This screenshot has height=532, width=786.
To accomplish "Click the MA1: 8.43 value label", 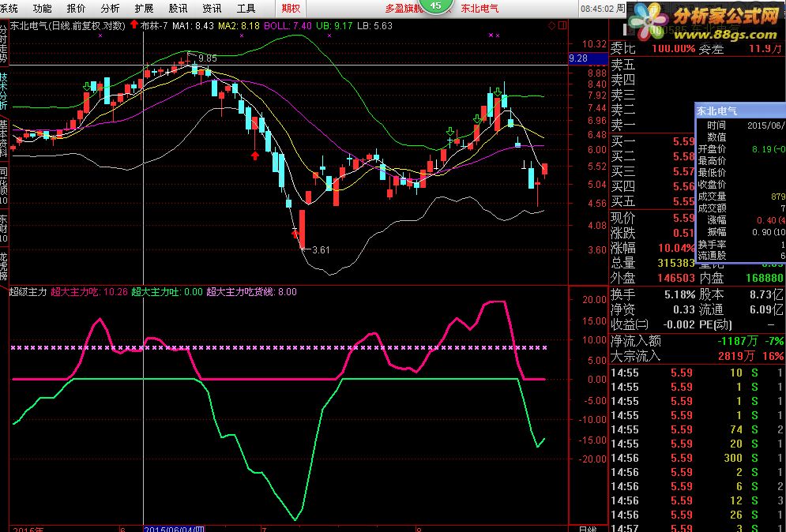I will click(x=193, y=25).
